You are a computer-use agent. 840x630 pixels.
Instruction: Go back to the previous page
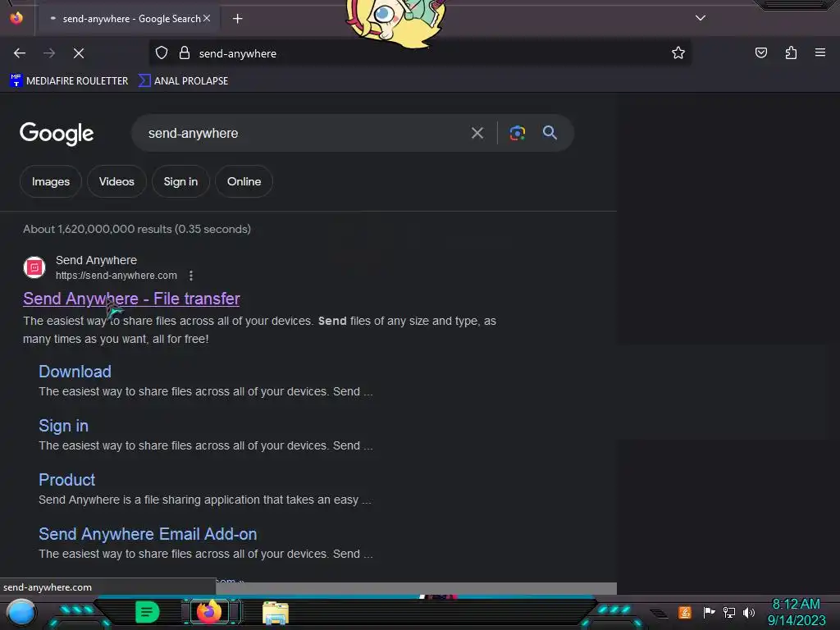point(20,53)
